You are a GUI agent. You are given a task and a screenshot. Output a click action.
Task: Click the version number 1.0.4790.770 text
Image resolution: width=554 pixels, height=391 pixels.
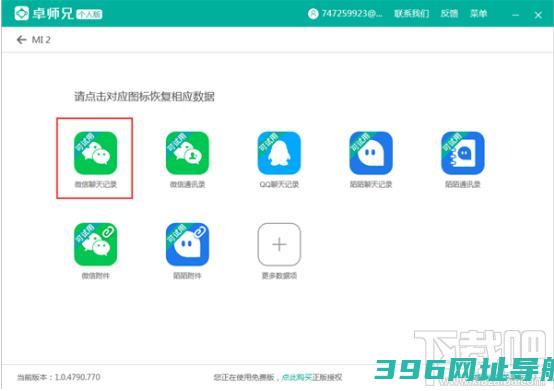pos(78,377)
